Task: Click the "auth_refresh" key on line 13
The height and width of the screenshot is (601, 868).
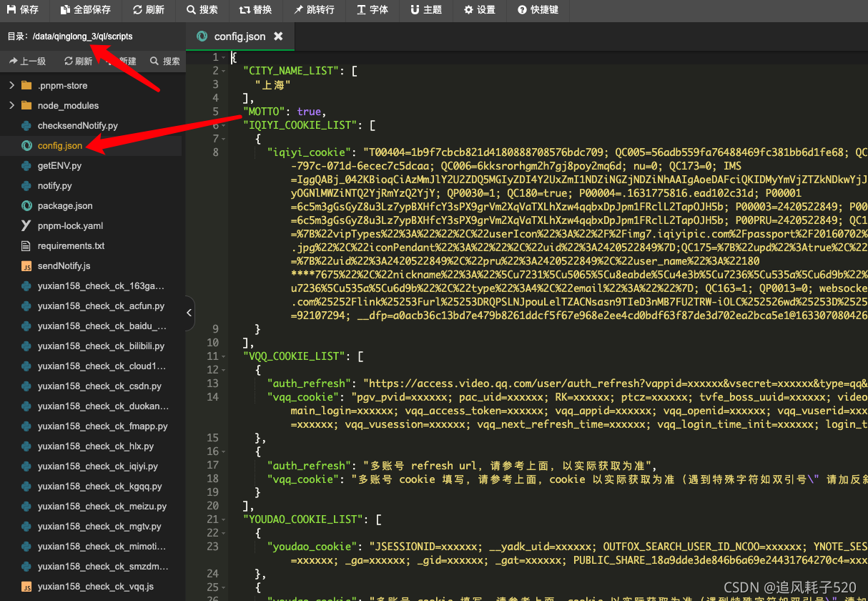Action: (309, 383)
